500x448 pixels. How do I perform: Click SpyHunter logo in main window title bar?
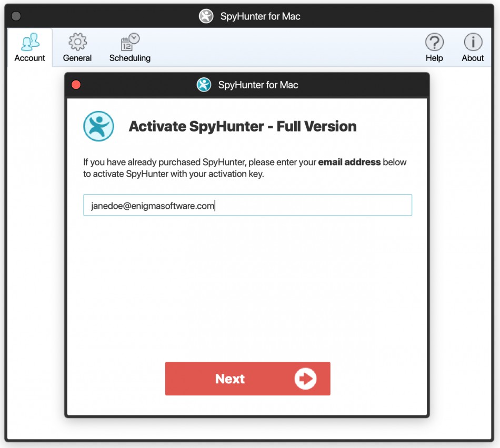(206, 16)
